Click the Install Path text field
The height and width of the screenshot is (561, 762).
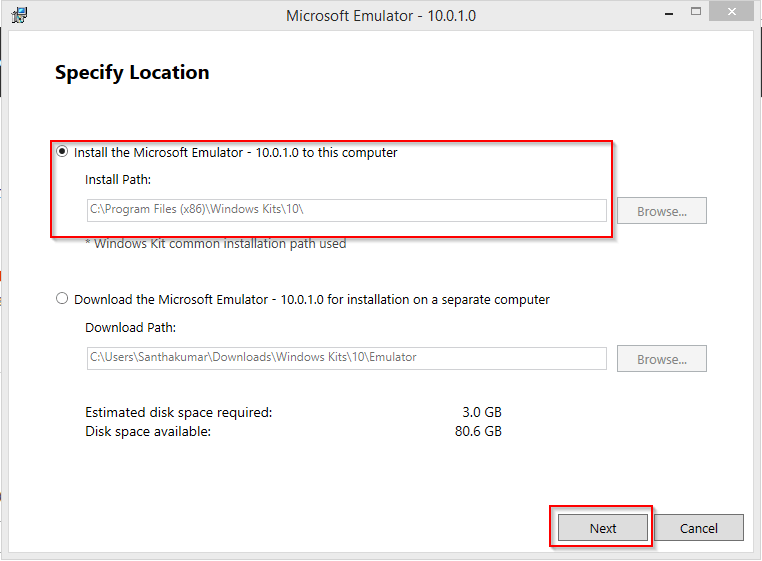point(346,210)
